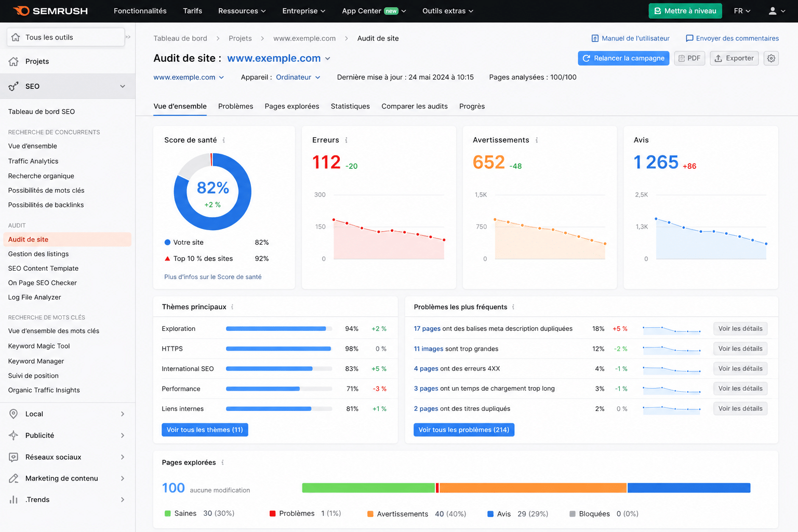Click Voir tous les problèmes (214)

464,430
